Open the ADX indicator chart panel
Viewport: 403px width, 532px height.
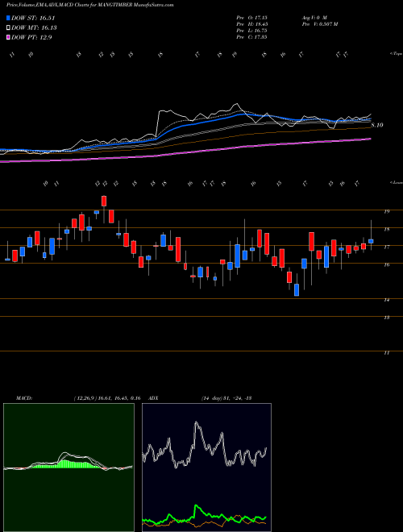pyautogui.click(x=206, y=468)
